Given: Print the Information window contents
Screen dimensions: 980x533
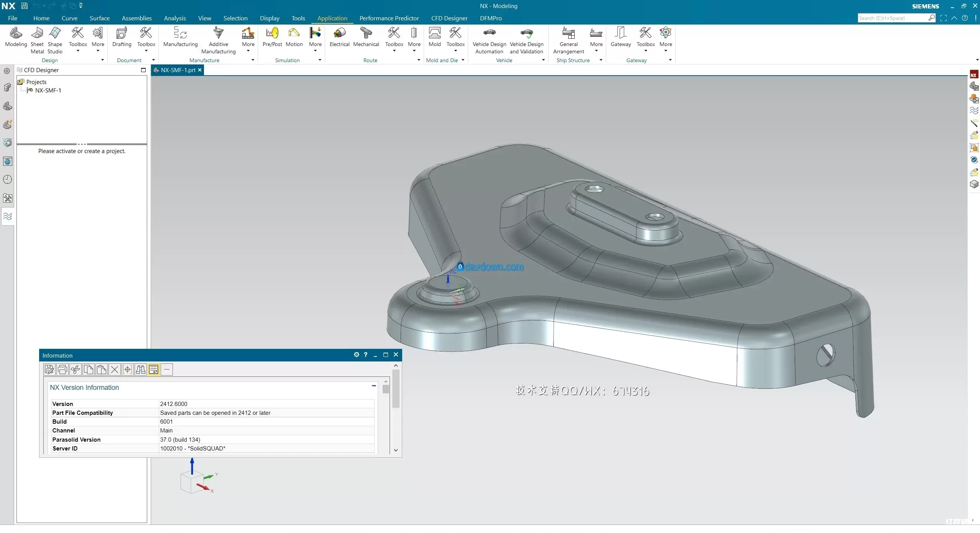Looking at the screenshot, I should click(x=62, y=370).
